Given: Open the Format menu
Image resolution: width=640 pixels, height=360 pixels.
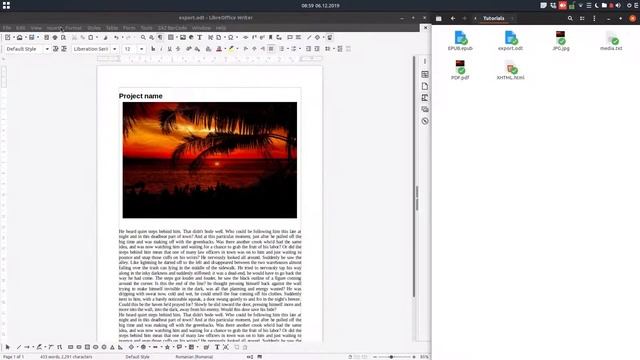Looking at the screenshot, I should (x=73, y=28).
